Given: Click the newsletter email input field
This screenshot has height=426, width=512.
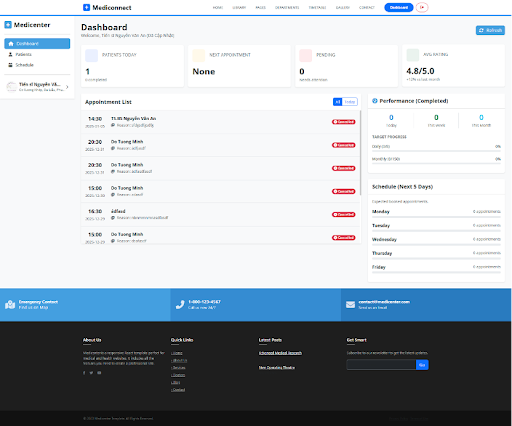Looking at the screenshot, I should [x=381, y=365].
